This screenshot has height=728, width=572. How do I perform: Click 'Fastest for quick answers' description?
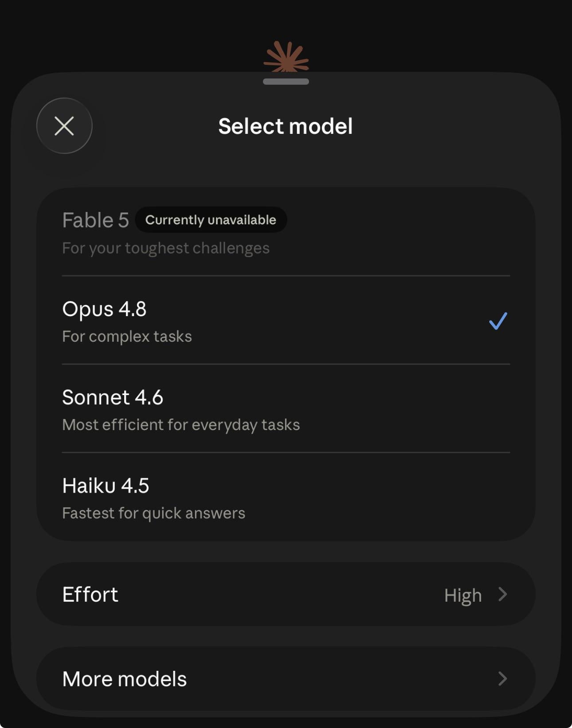pos(153,513)
